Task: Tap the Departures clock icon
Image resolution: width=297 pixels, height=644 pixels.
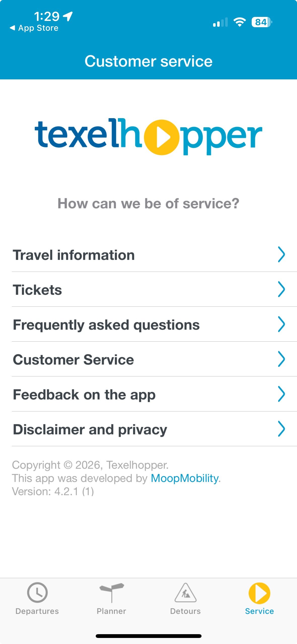Action: 37,592
